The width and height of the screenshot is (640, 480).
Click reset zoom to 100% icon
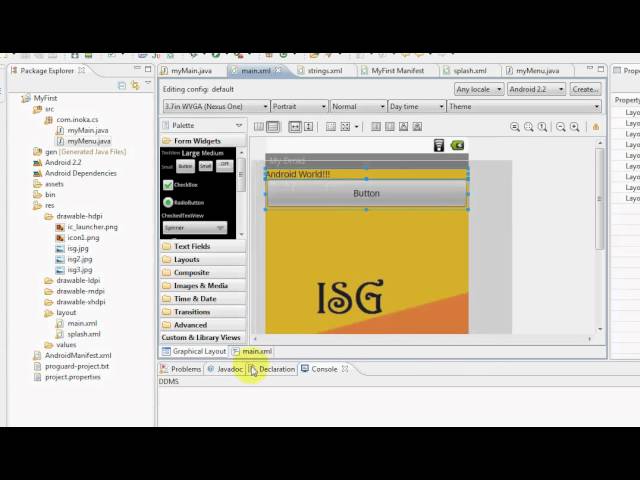[x=542, y=127]
